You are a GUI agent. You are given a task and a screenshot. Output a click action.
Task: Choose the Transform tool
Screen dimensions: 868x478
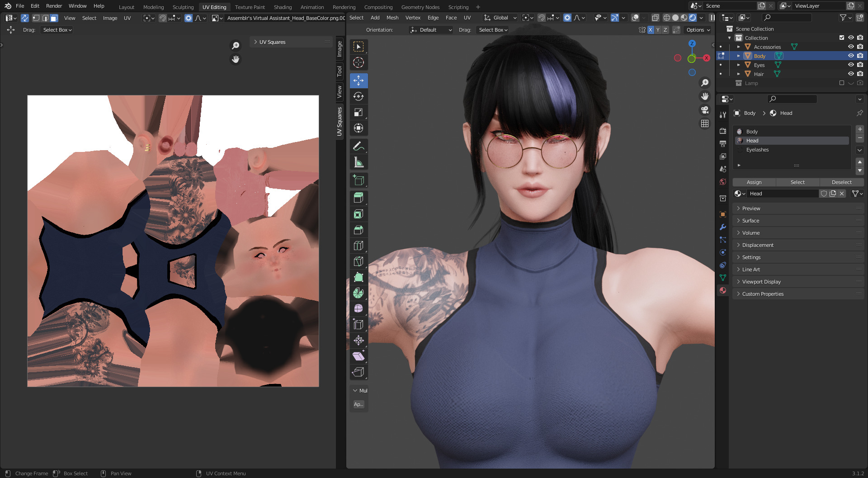click(359, 128)
